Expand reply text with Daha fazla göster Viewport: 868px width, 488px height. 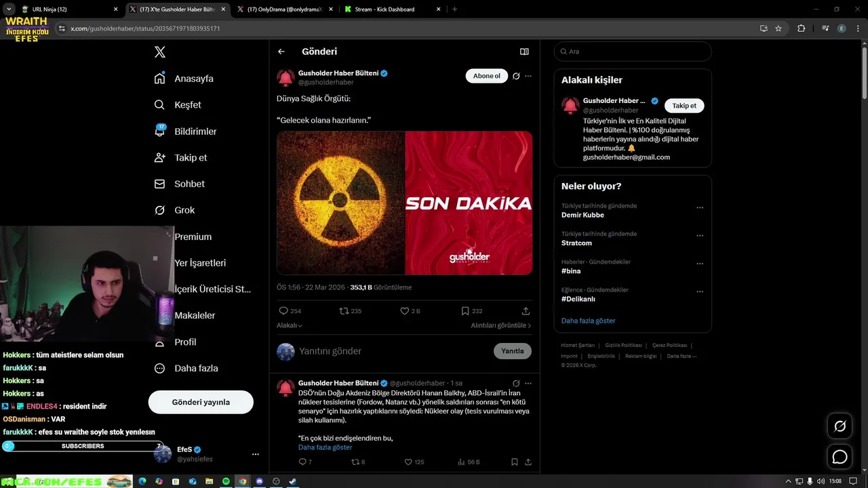[325, 447]
